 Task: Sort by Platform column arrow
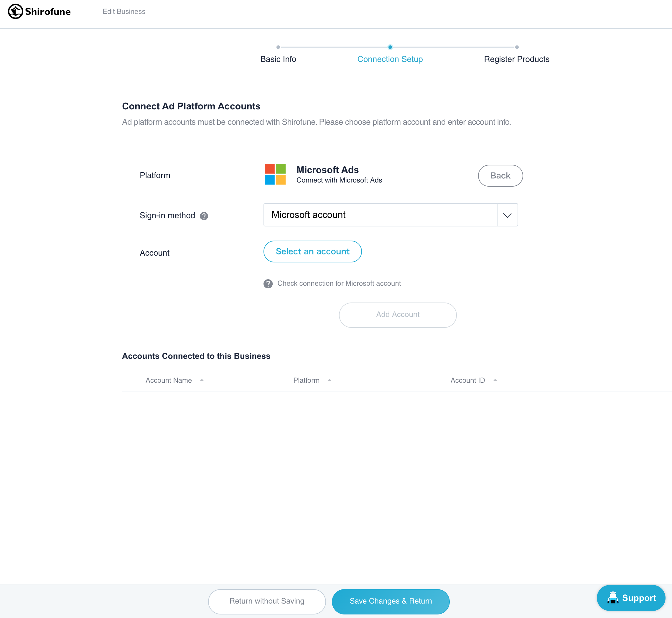point(329,380)
